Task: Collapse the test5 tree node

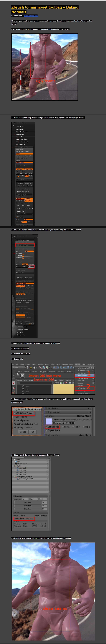Action: point(14,466)
